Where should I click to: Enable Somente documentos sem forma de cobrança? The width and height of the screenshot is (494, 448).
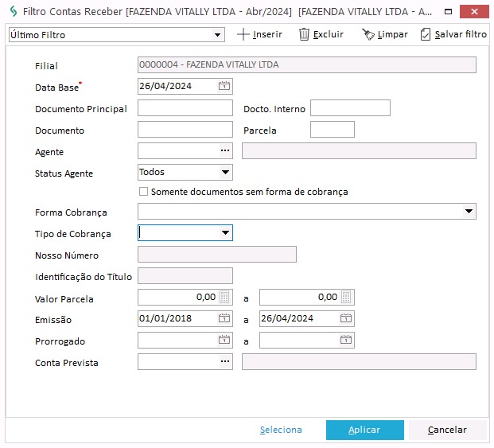point(144,192)
